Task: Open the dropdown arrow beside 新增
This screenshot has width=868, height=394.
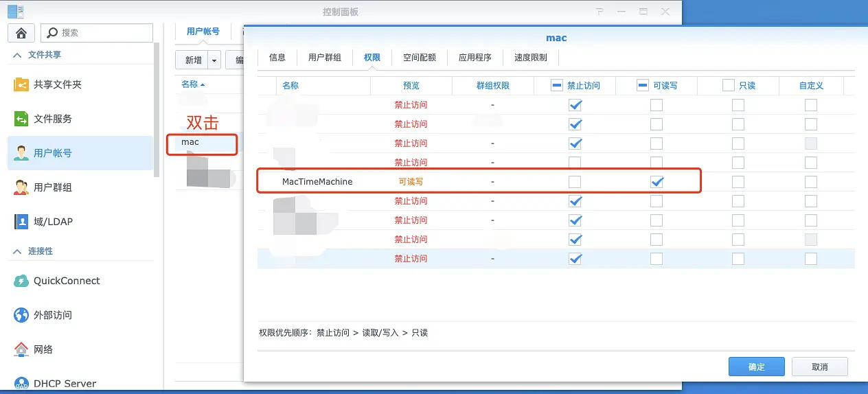Action: point(214,60)
